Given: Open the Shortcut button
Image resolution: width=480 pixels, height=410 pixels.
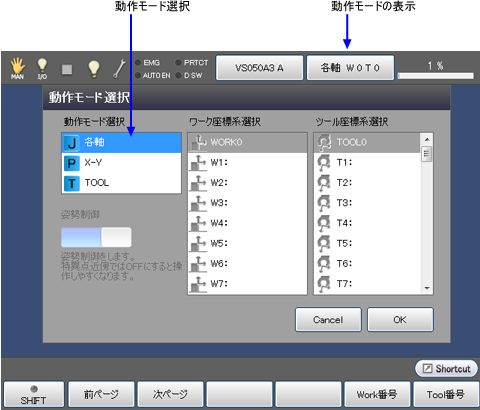Looking at the screenshot, I should pos(446,369).
